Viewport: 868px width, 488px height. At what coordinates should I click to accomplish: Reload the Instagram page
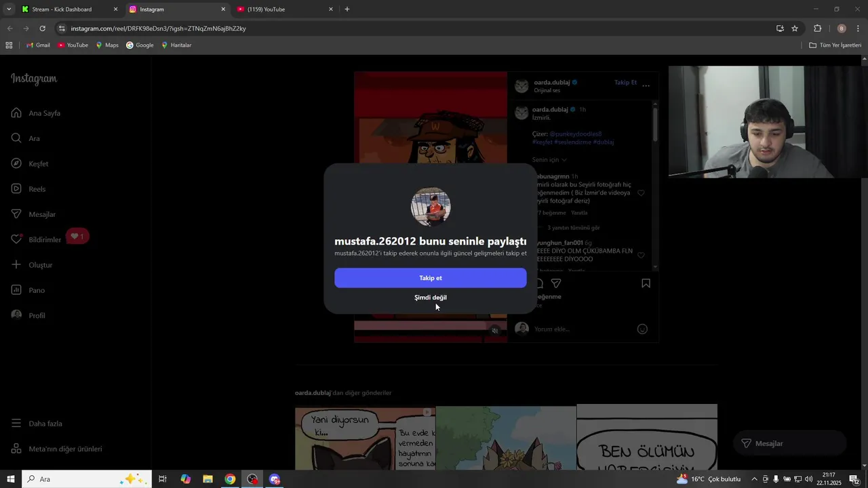click(42, 28)
